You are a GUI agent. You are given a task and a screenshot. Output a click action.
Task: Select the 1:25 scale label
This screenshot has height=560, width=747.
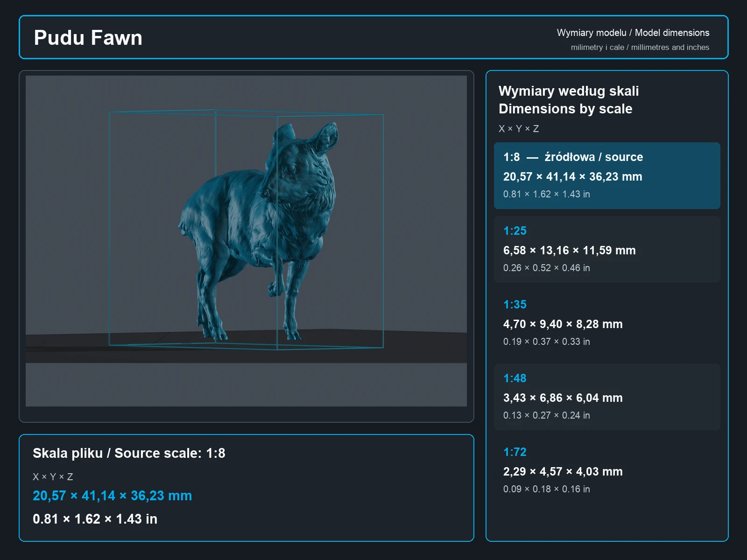click(514, 231)
